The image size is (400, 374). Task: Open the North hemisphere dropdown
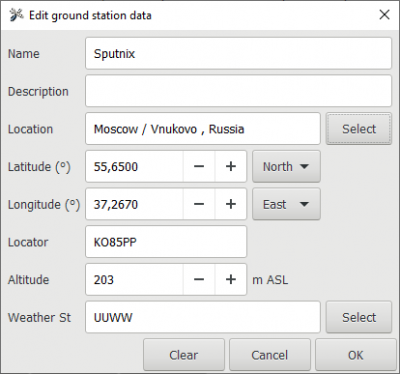[286, 166]
